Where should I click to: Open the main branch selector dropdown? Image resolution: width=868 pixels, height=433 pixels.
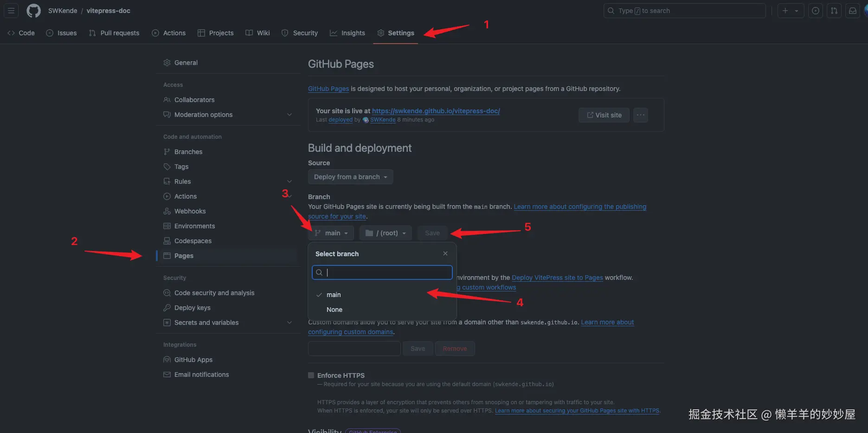point(331,233)
